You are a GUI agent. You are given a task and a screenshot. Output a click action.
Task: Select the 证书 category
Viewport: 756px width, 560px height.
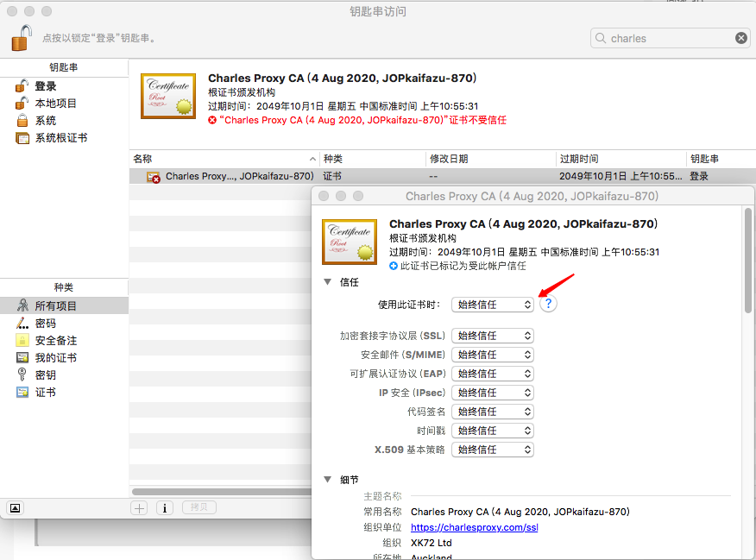(x=46, y=393)
